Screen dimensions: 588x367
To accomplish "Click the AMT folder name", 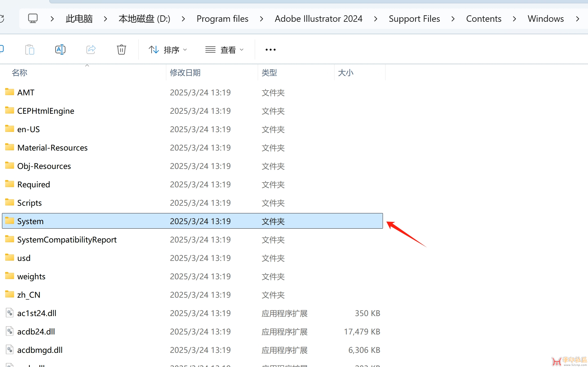I will [x=26, y=93].
